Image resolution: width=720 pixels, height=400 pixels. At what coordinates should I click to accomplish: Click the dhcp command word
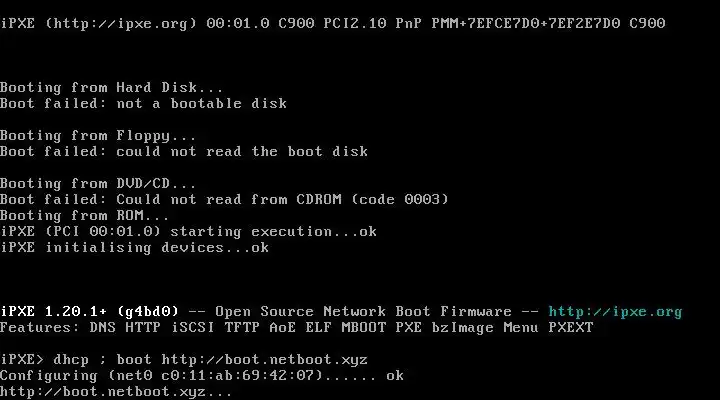click(71, 360)
